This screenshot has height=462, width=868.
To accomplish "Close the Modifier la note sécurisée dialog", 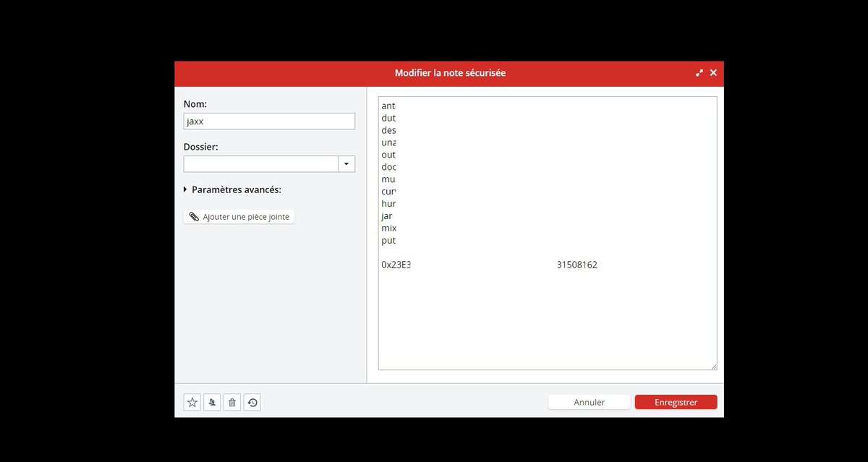I will [713, 73].
